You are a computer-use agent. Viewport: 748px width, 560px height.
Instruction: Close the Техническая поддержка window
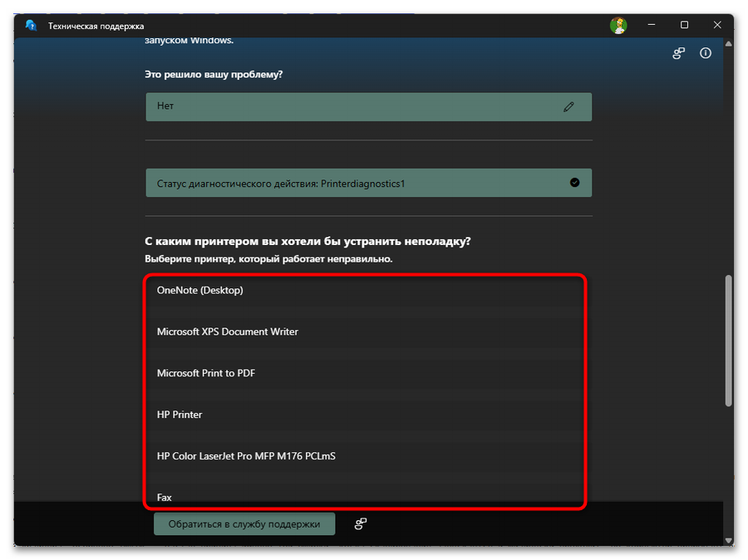click(x=717, y=25)
